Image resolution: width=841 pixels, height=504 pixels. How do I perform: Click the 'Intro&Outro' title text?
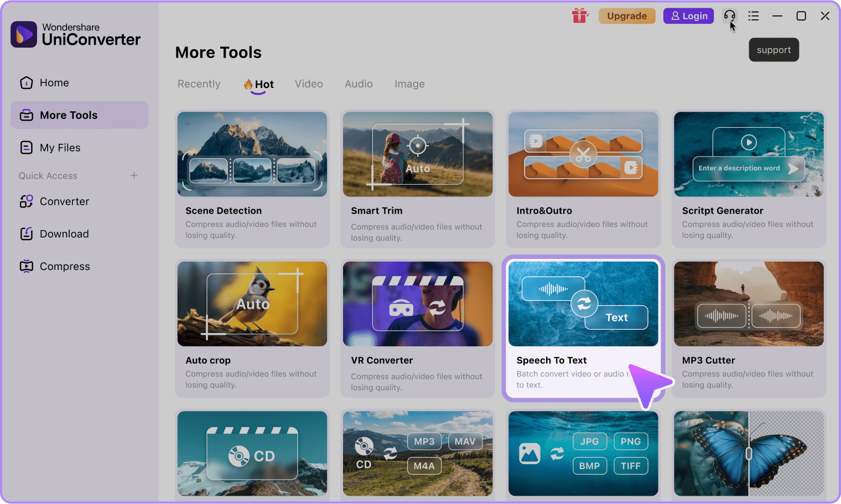[544, 211]
